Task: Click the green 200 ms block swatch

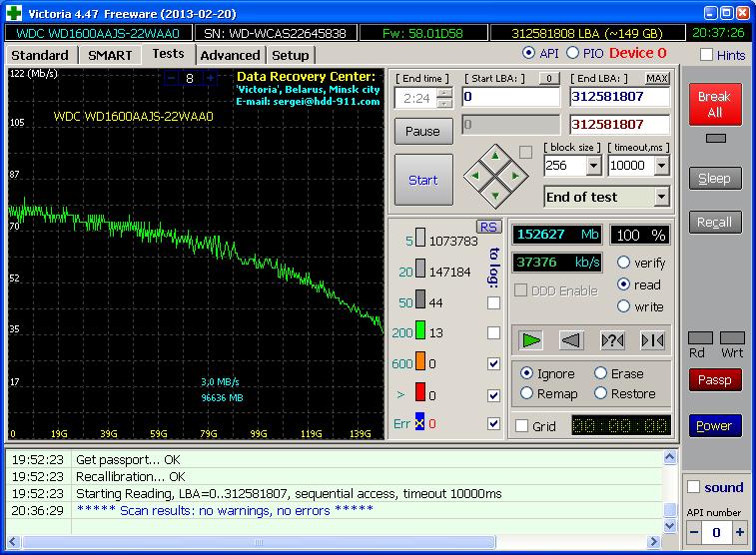Action: 420,330
